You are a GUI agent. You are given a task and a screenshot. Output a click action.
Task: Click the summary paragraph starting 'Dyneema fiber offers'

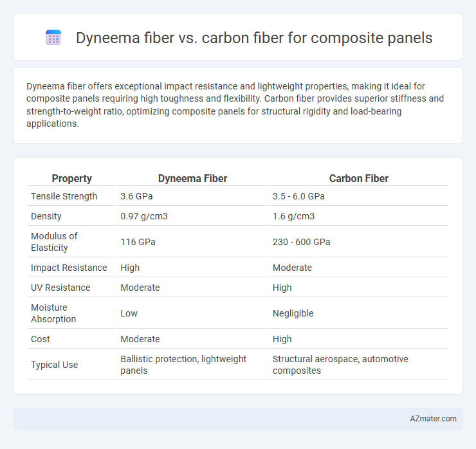(235, 105)
